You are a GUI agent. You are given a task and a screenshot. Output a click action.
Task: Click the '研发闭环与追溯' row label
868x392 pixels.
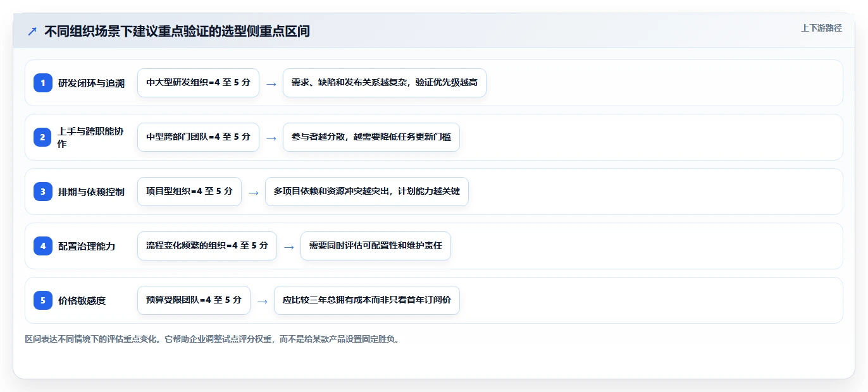click(x=91, y=83)
